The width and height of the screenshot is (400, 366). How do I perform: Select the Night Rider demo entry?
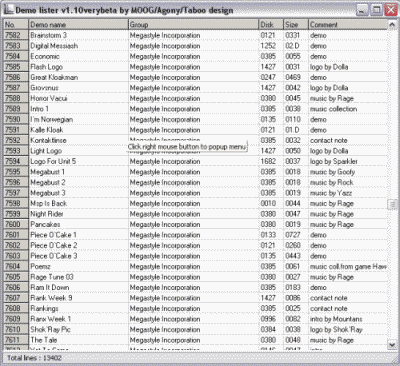(x=47, y=214)
